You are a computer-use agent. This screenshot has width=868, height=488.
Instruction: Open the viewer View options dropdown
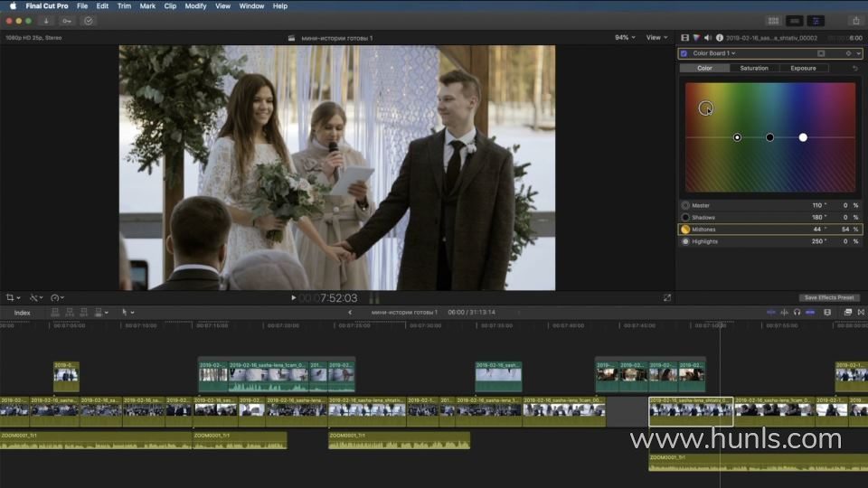pyautogui.click(x=656, y=38)
